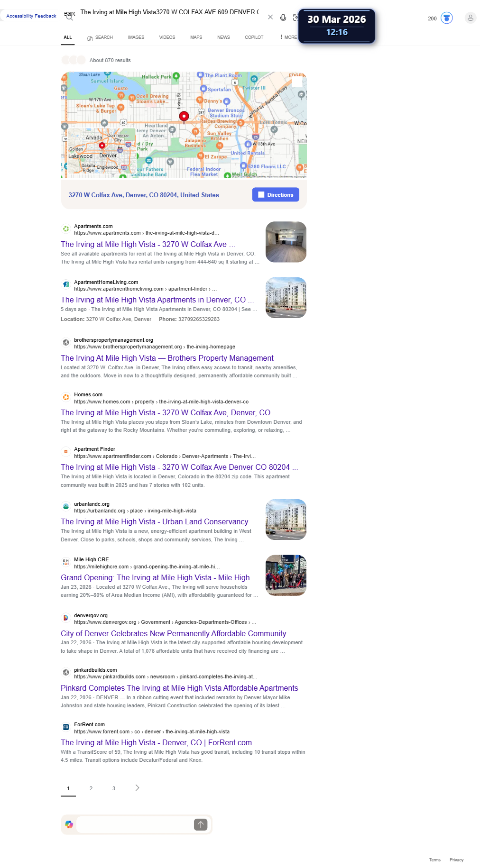The image size is (480, 868).
Task: Click the ForRent.com favicon
Action: (x=66, y=727)
